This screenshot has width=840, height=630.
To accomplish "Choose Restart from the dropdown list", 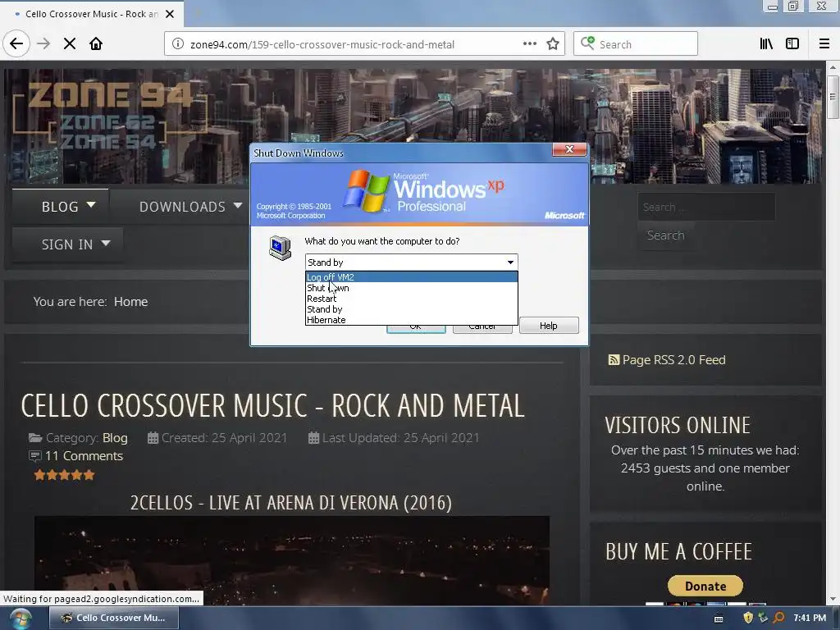I will pyautogui.click(x=412, y=299).
